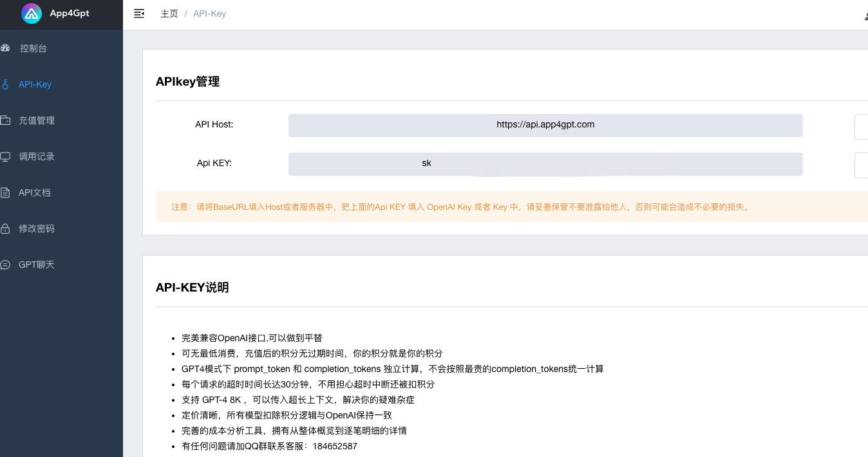The image size is (868, 457).
Task: Click the App4Gpt logo
Action: tap(32, 13)
